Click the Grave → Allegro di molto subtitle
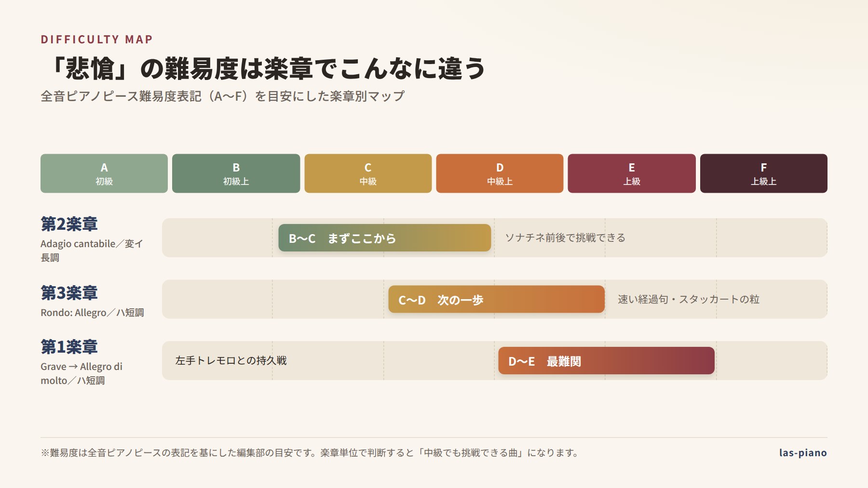 point(81,373)
